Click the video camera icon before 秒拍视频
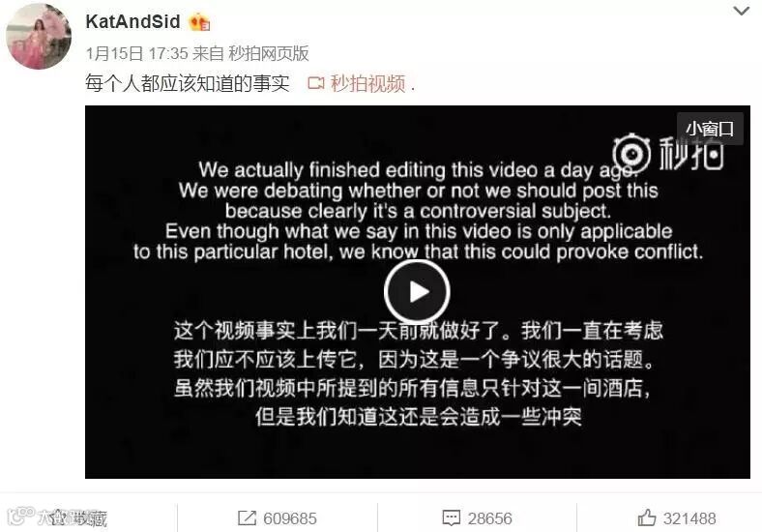Screen dimensions: 762x532 [316, 83]
